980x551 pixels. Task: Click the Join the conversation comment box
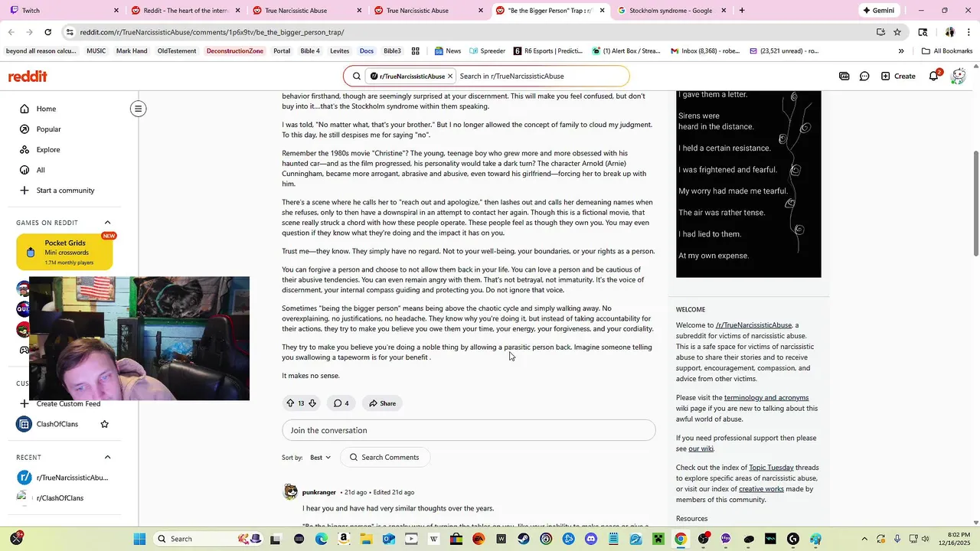click(x=469, y=430)
